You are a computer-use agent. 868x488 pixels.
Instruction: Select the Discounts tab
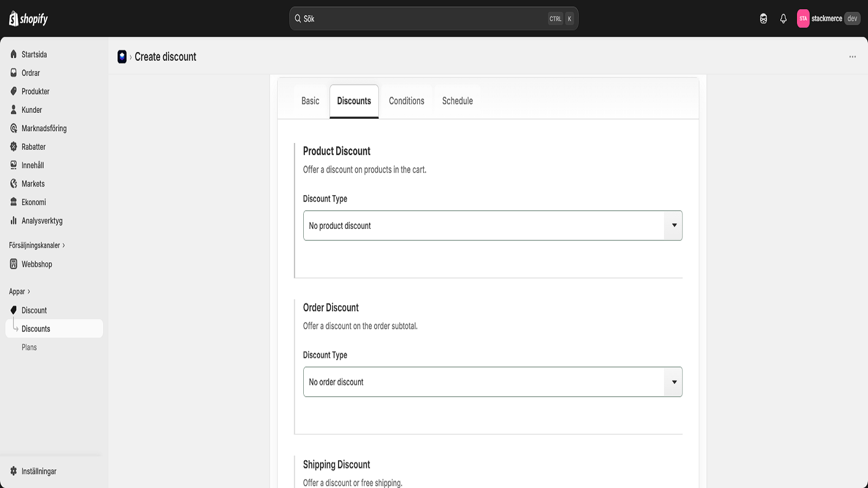pos(354,101)
